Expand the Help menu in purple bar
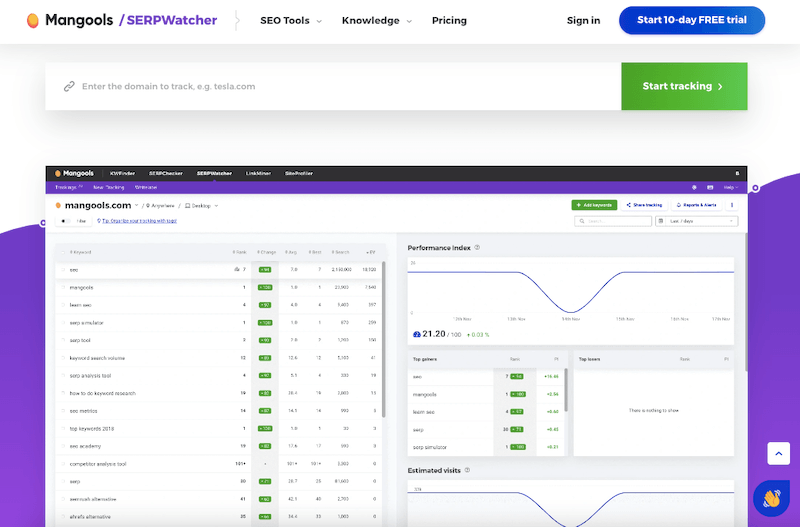Viewport: 800px width, 527px height. click(x=731, y=187)
